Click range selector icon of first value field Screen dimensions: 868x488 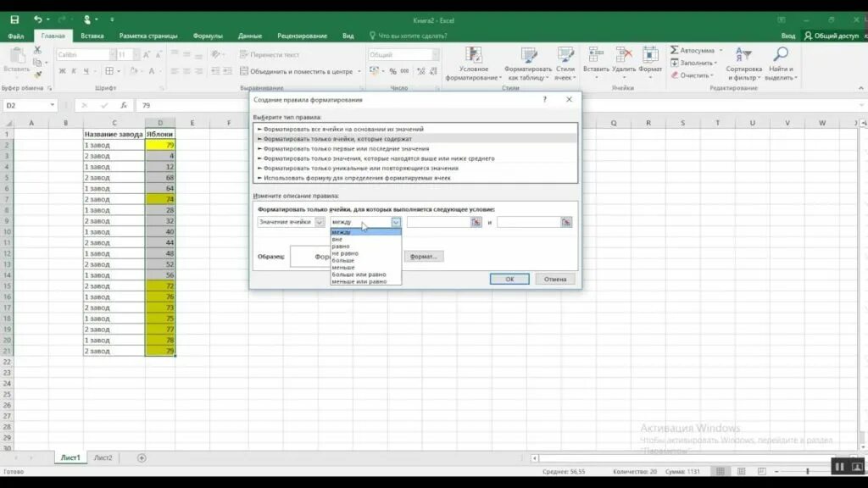476,222
